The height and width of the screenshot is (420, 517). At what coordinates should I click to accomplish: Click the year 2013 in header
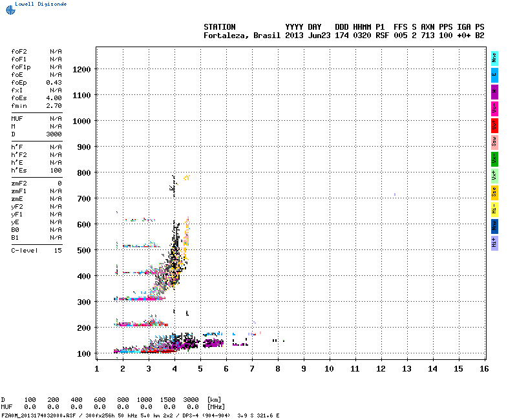(294, 36)
